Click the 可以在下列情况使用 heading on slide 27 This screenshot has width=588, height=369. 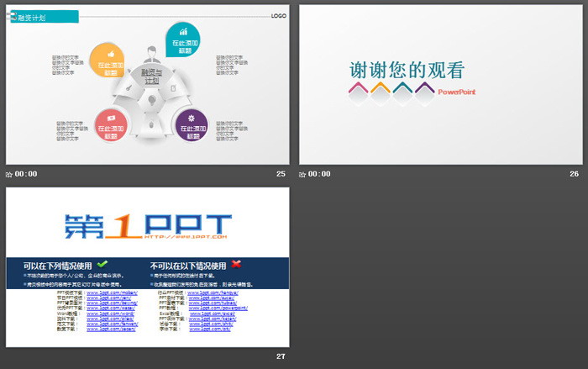coord(57,266)
